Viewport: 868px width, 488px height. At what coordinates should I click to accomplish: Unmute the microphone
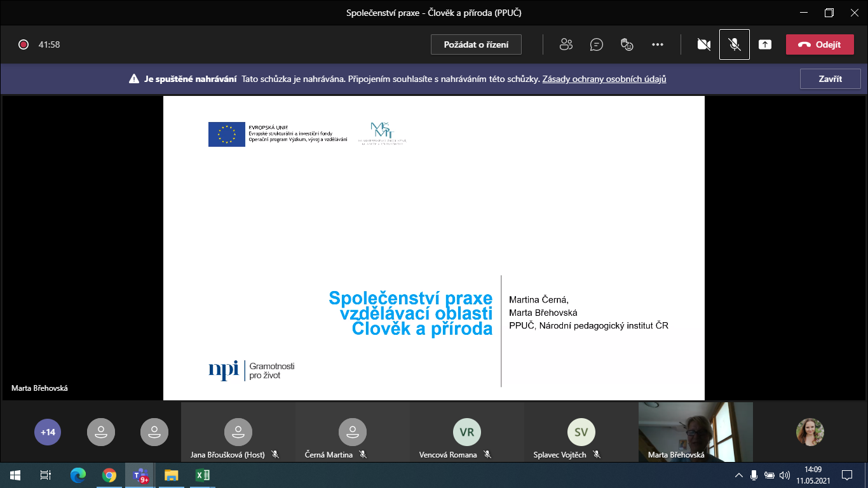pyautogui.click(x=734, y=44)
